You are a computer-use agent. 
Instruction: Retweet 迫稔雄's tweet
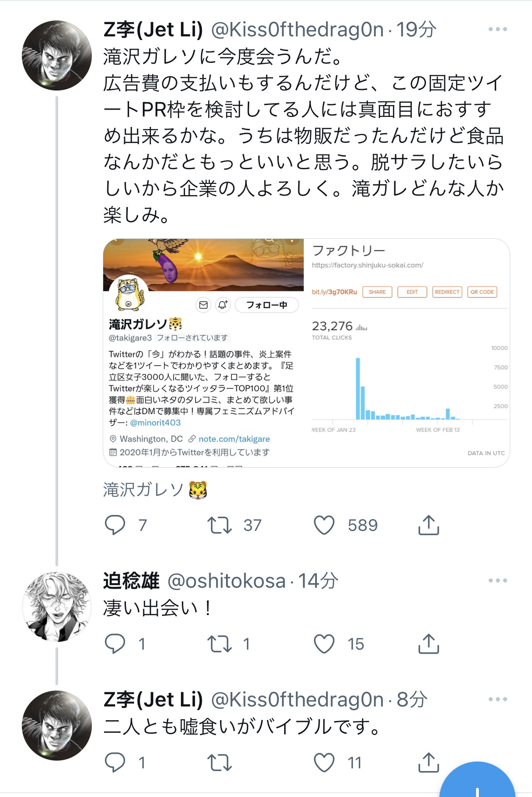tap(220, 644)
